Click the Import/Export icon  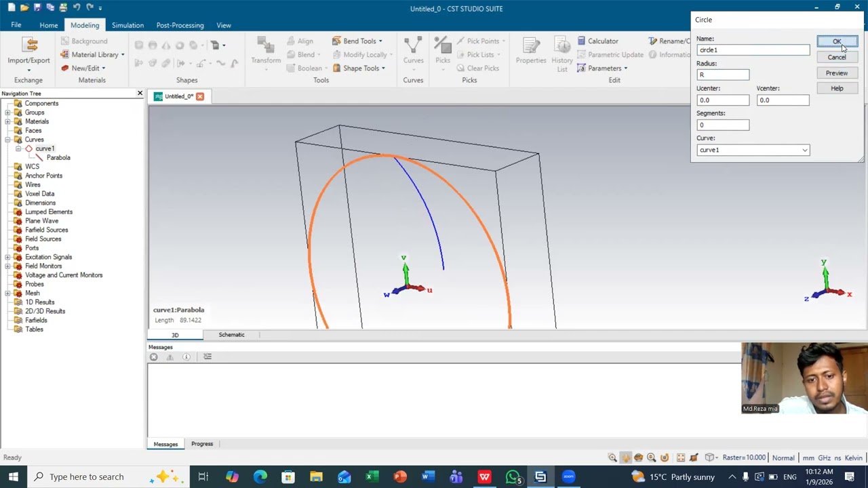coord(28,45)
